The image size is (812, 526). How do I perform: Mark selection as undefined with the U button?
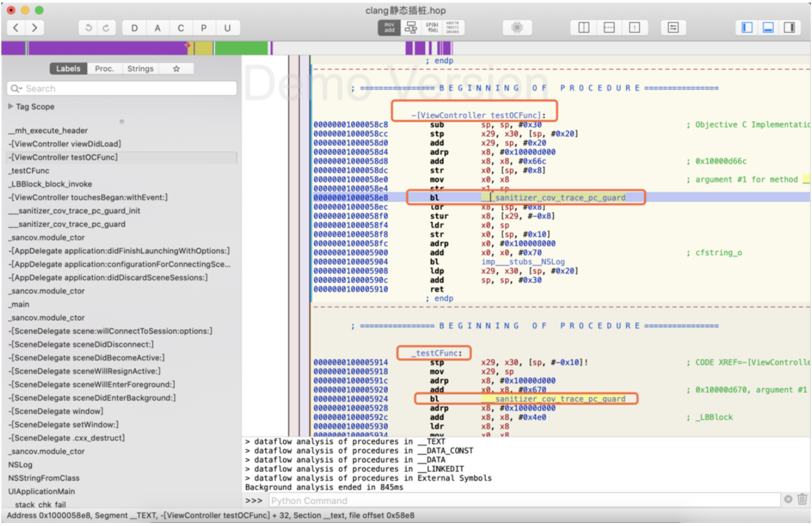[x=227, y=27]
